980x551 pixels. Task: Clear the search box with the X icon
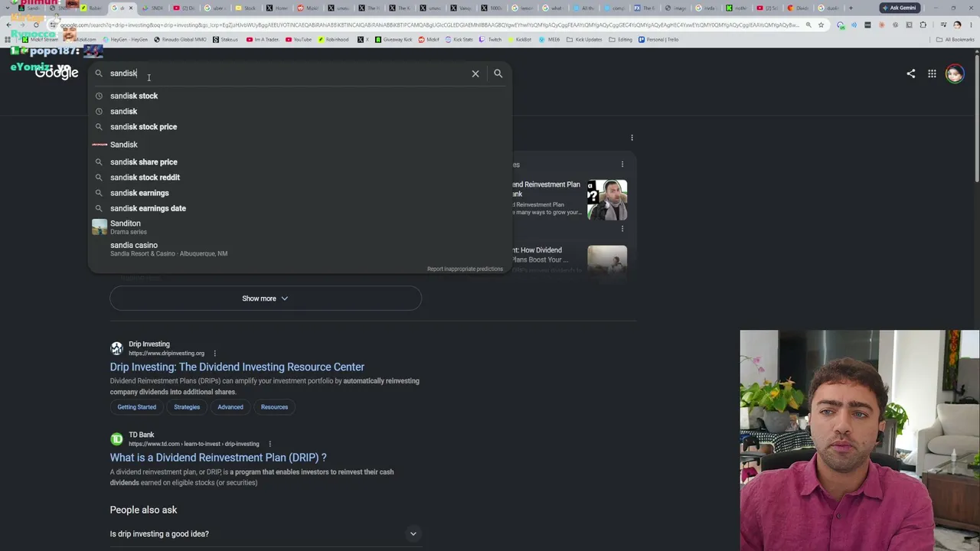(x=475, y=73)
